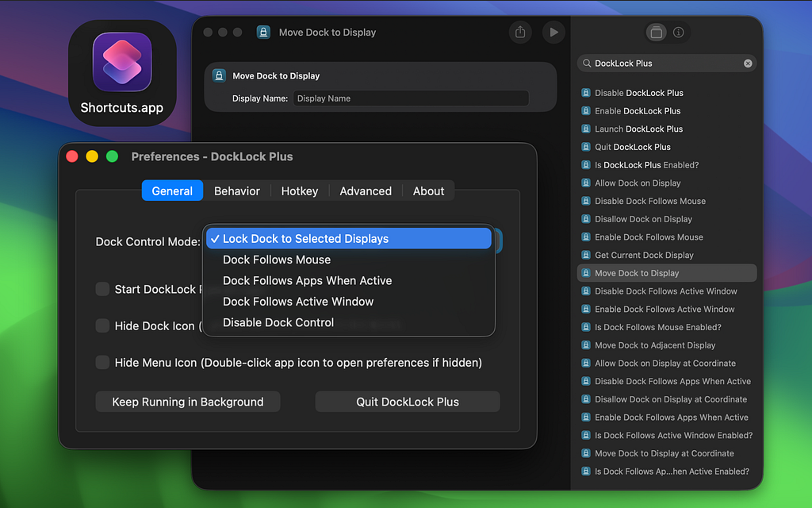Viewport: 812px width, 508px height.
Task: Clear the DockLock Plus search field
Action: coord(748,63)
